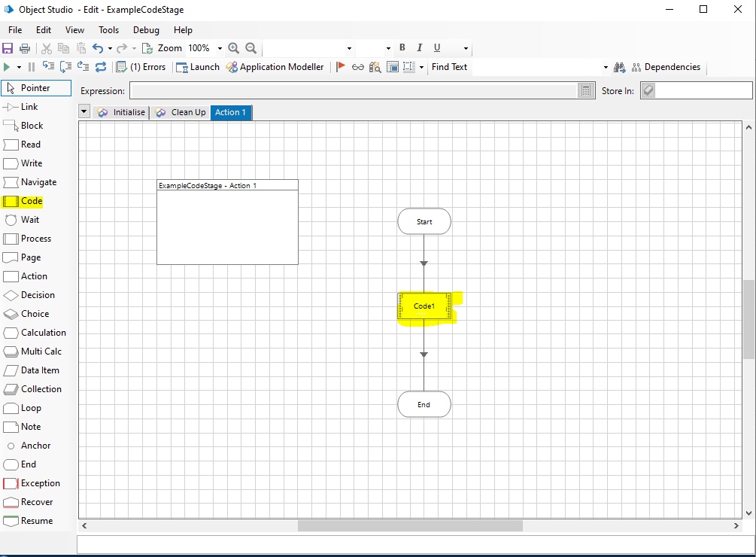The image size is (756, 557).
Task: Click the Paste clipboard icon
Action: click(x=81, y=48)
